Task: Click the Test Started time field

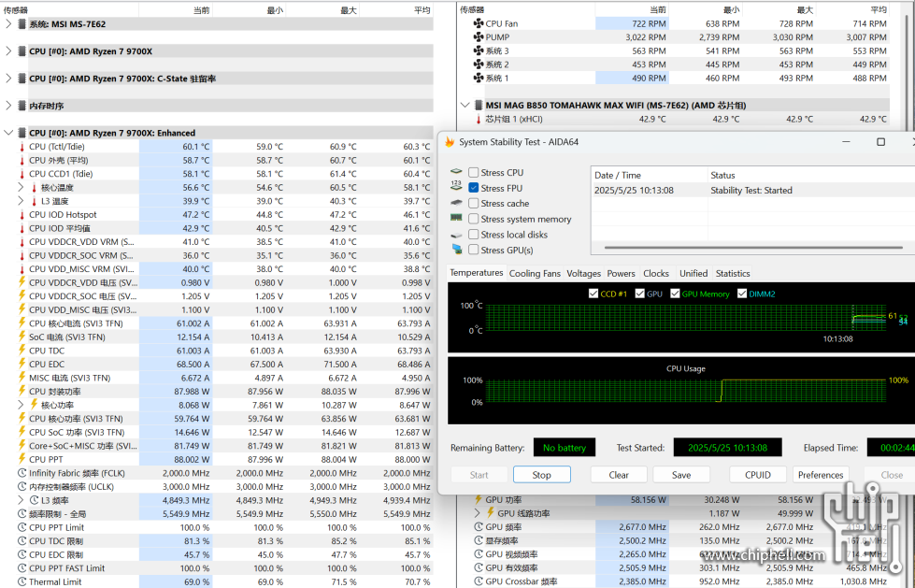Action: point(727,448)
